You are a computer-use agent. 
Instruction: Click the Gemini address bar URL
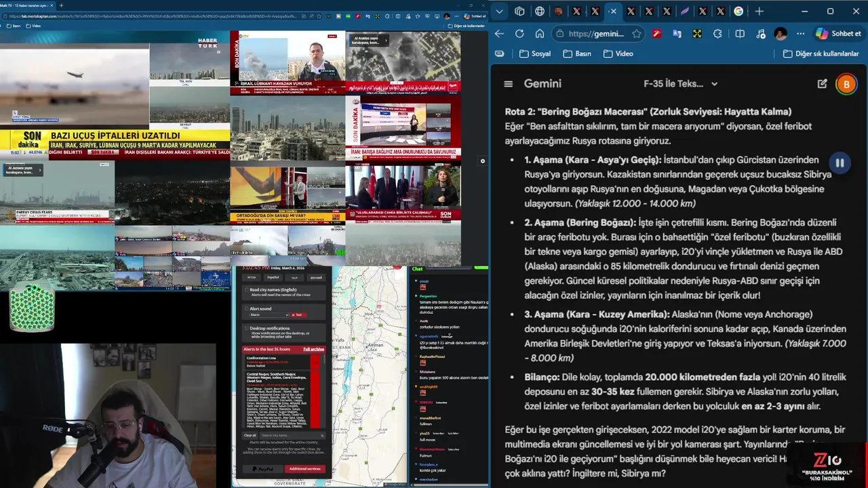tap(595, 33)
